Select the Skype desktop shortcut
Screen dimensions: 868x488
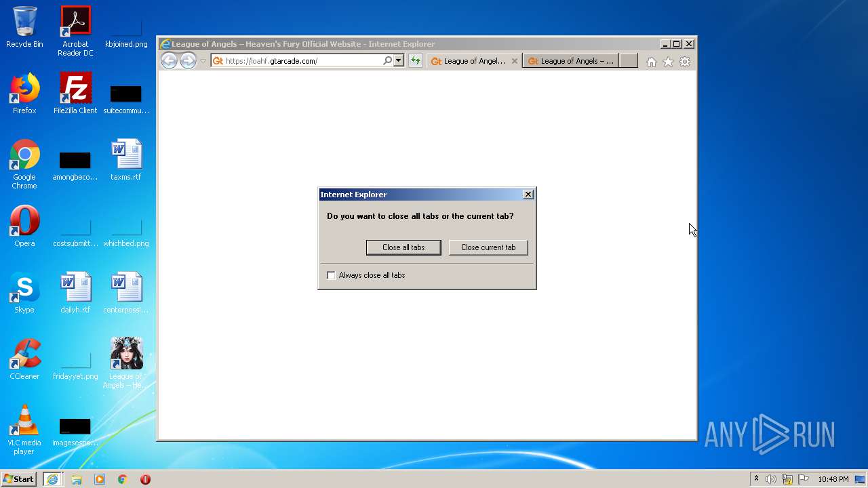pyautogui.click(x=24, y=293)
